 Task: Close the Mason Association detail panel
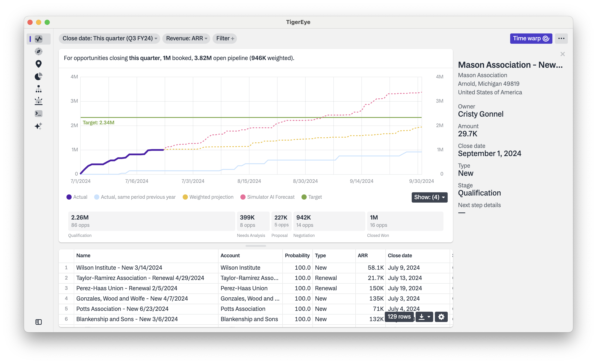point(563,54)
